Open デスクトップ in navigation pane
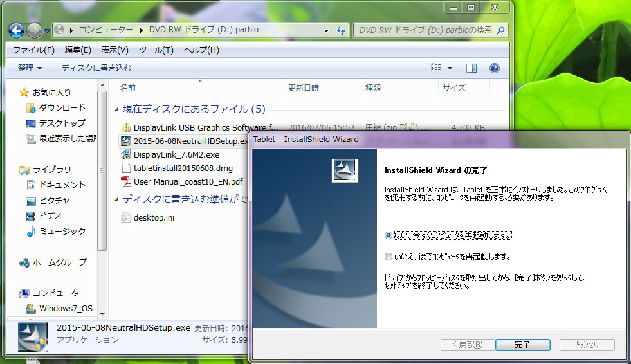 click(62, 123)
